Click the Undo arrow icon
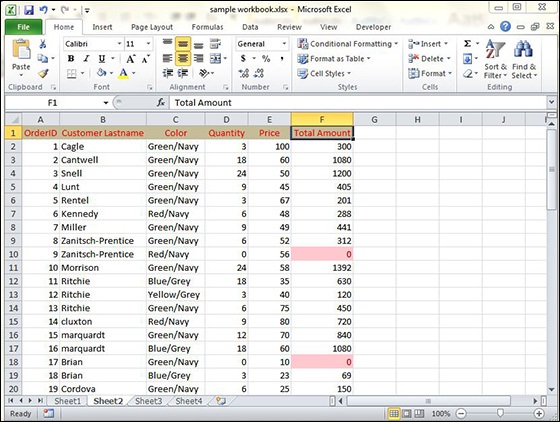The image size is (560, 422). click(44, 10)
